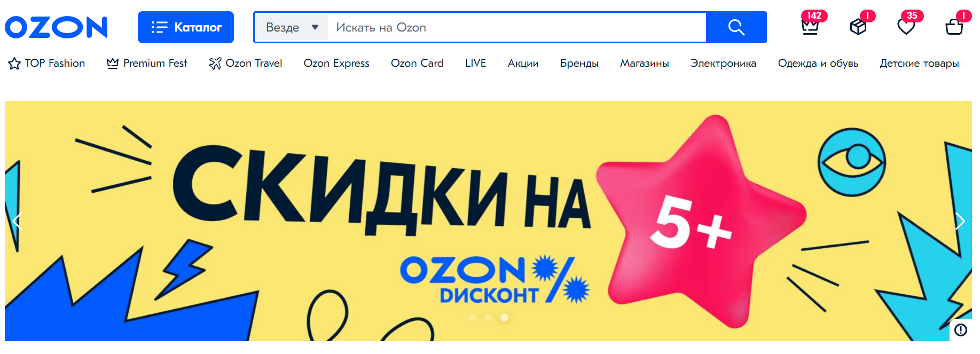This screenshot has width=980, height=354.
Task: Select the third banner carousel dot
Action: point(504,317)
